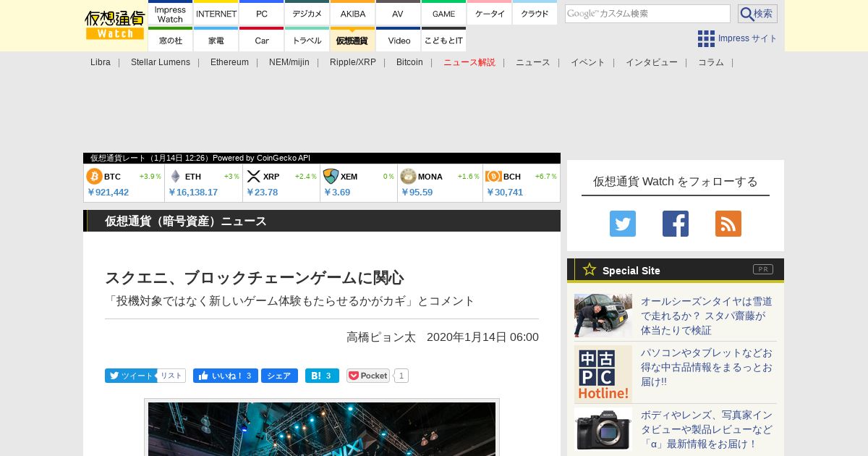Click the XRP coin icon
Screen dimensions: 868x456
pyautogui.click(x=253, y=177)
